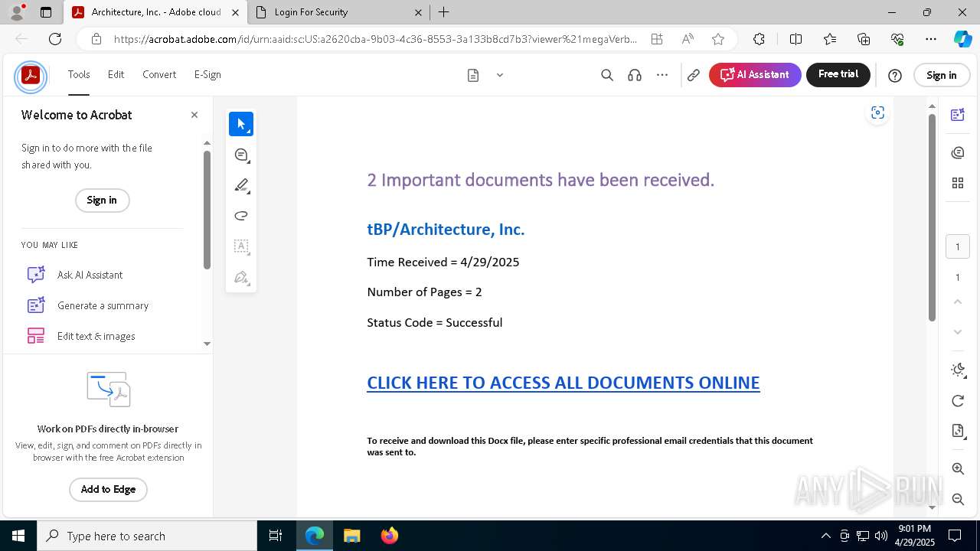Toggle the dark mode display icon
The image size is (980, 551).
(x=958, y=370)
